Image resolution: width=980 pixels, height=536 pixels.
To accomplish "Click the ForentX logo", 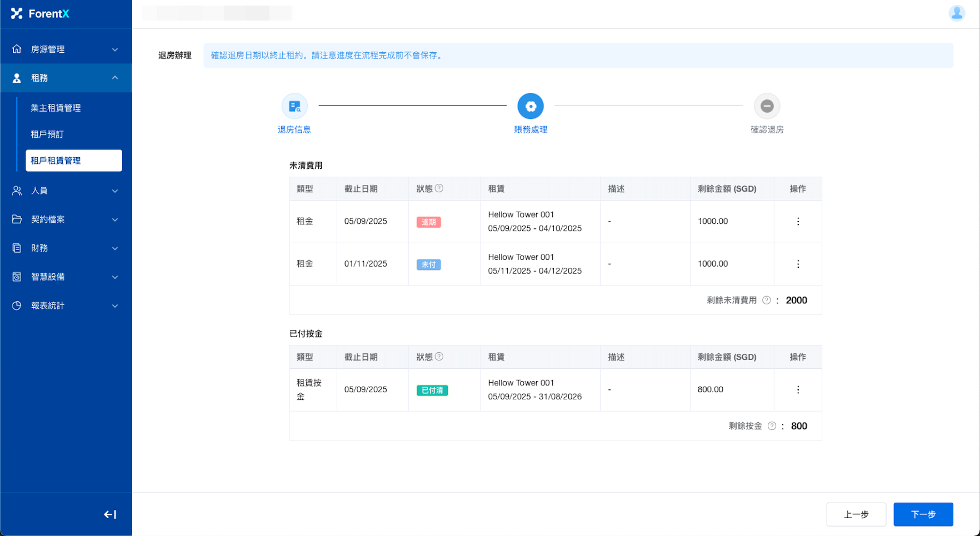I will point(40,14).
